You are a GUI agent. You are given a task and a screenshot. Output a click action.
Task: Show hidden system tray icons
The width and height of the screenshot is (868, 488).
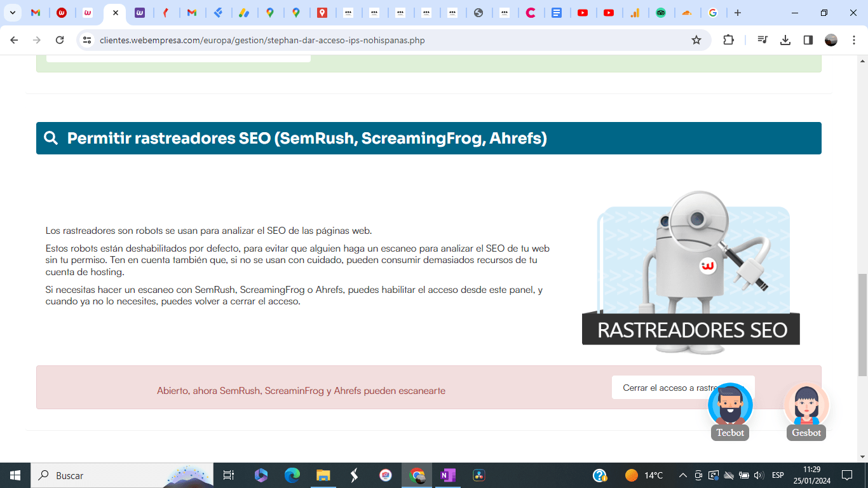coord(683,475)
